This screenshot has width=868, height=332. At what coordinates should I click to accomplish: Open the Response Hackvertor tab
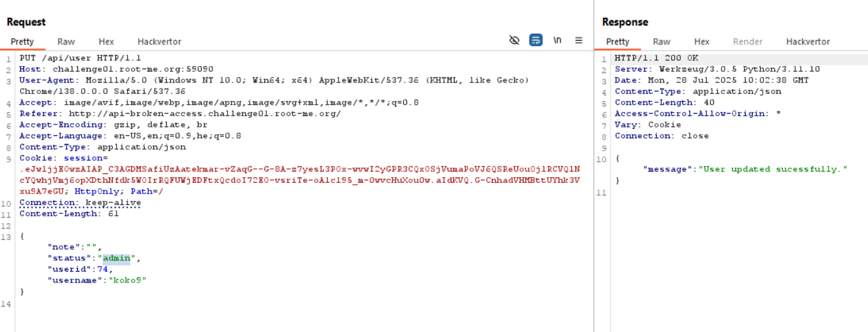(808, 42)
